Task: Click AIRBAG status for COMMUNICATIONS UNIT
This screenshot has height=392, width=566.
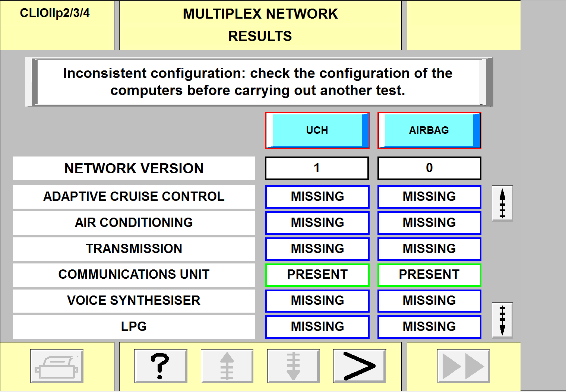Action: pos(429,275)
